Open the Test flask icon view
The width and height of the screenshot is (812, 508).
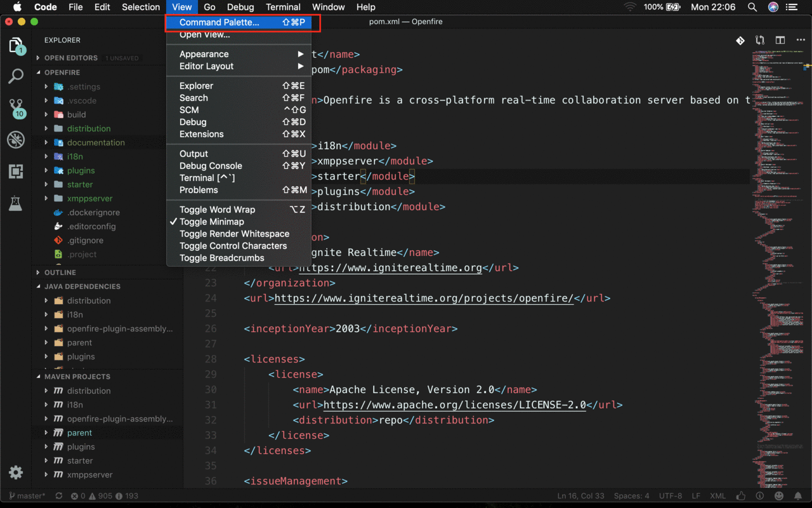16,203
